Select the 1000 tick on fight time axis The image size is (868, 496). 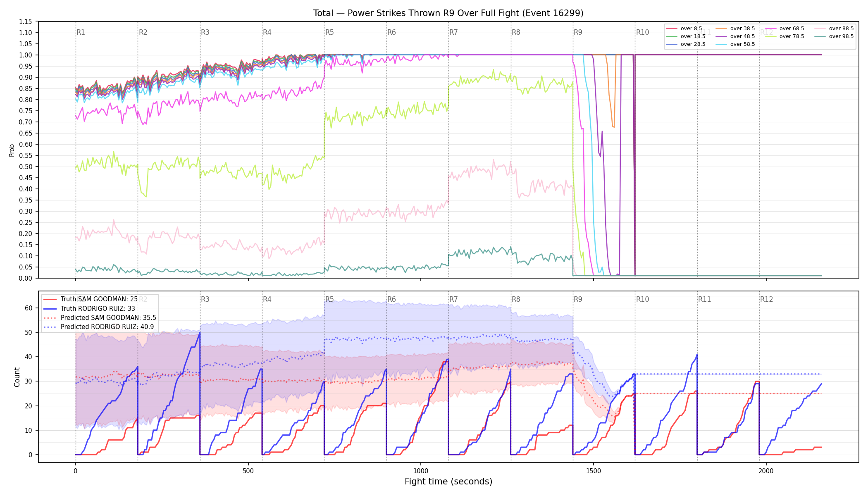tap(421, 471)
